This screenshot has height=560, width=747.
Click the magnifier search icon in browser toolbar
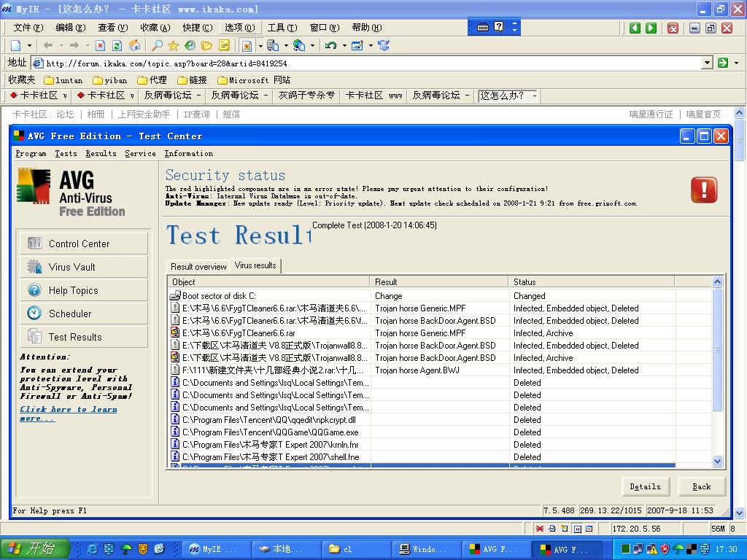point(157,45)
